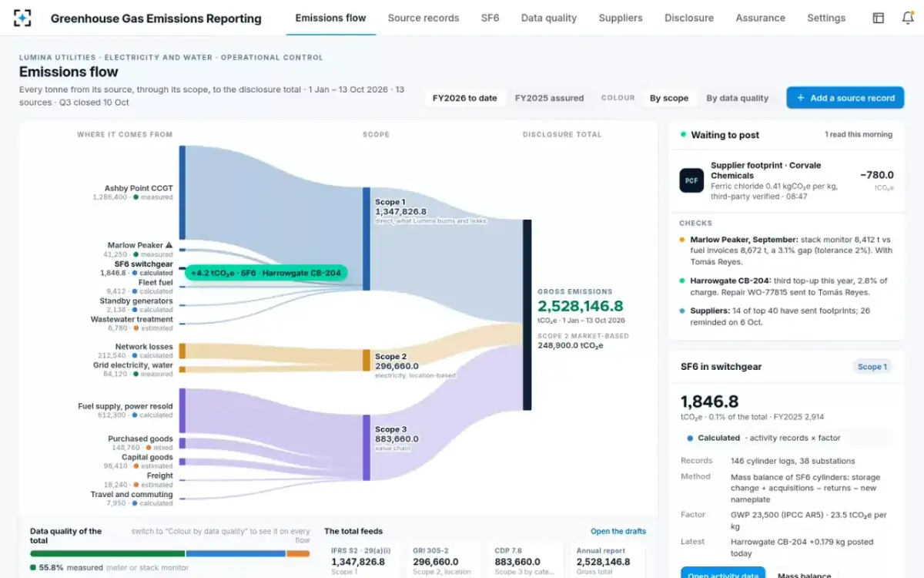Click the Waiting to post heading

(725, 135)
